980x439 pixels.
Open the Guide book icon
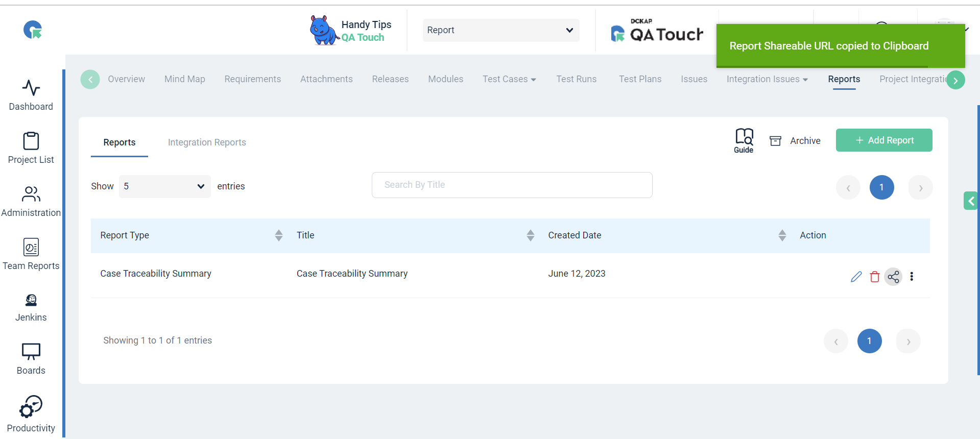point(744,140)
